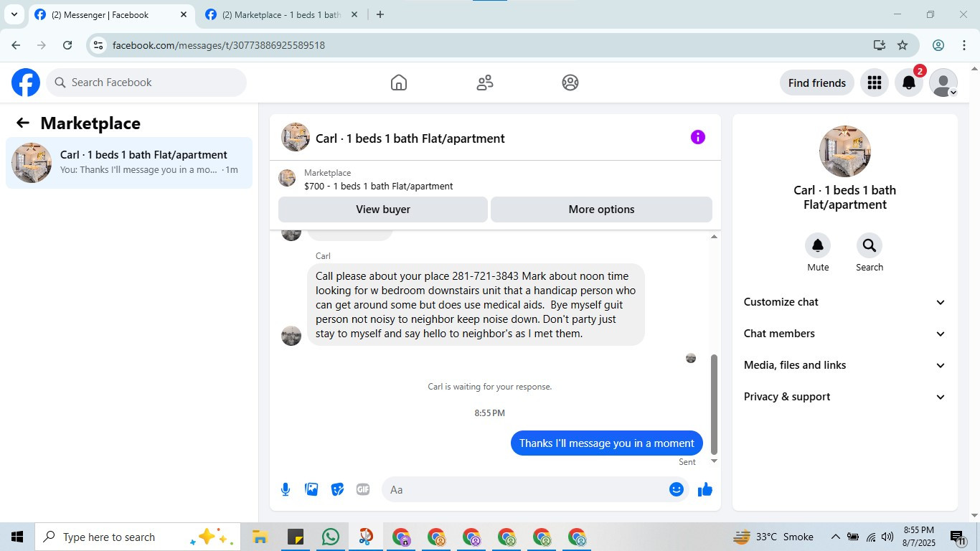Open the Facebook menu grid icon

[x=874, y=83]
